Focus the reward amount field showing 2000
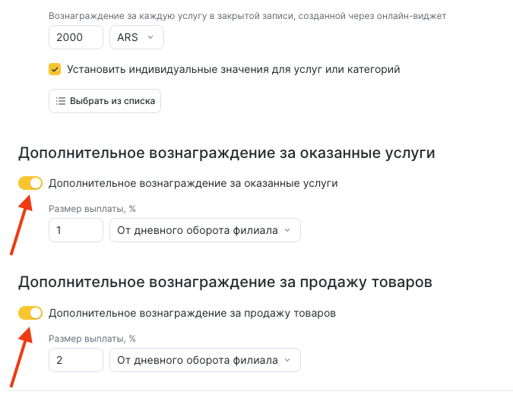 point(75,37)
